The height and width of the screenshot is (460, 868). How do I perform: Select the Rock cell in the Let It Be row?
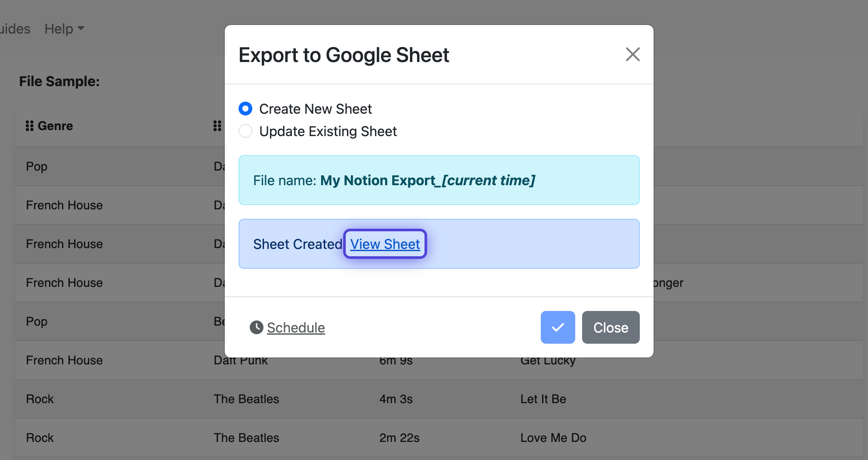click(x=40, y=399)
